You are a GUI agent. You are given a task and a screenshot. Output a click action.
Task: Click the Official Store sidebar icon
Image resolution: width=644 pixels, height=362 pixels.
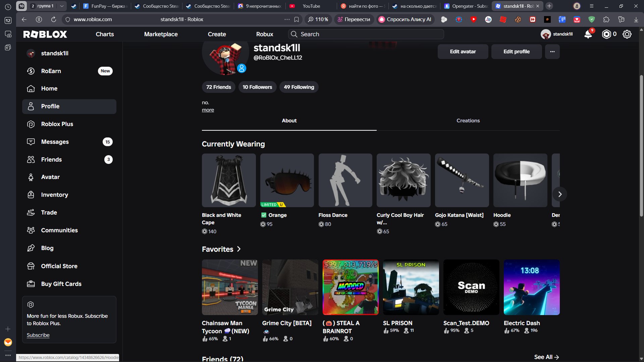pyautogui.click(x=31, y=266)
